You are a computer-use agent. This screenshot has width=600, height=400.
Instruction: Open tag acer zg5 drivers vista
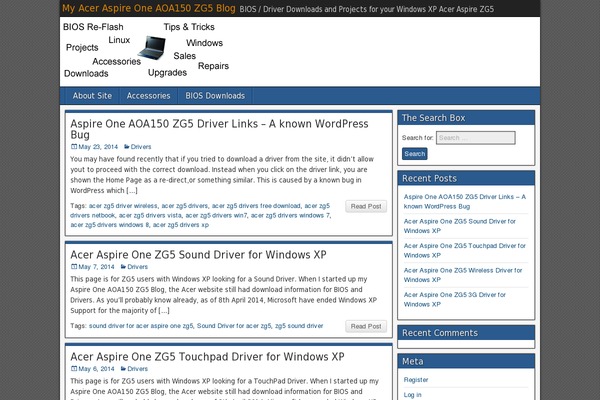[150, 215]
